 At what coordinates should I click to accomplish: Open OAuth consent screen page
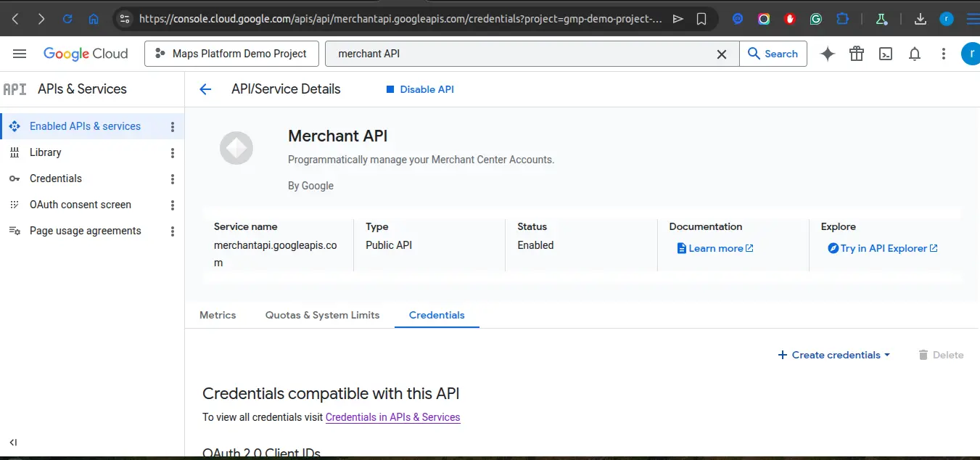click(81, 205)
